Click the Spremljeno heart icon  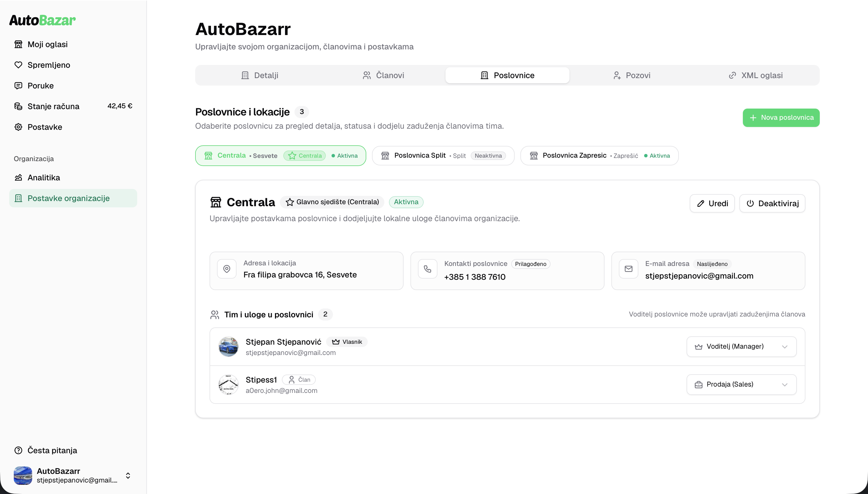18,65
